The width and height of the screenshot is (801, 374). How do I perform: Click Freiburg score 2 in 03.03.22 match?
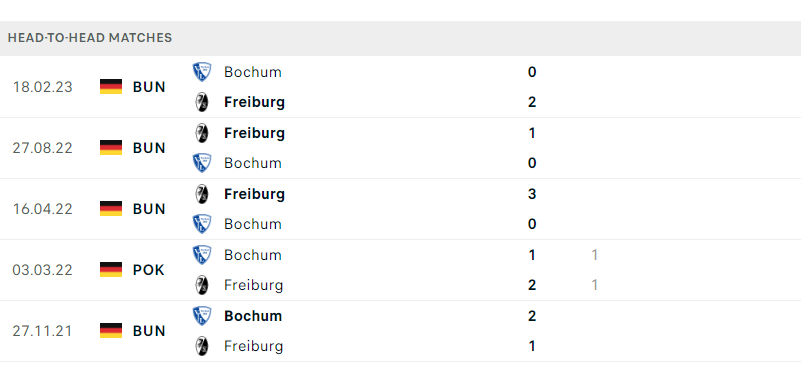[x=532, y=285]
